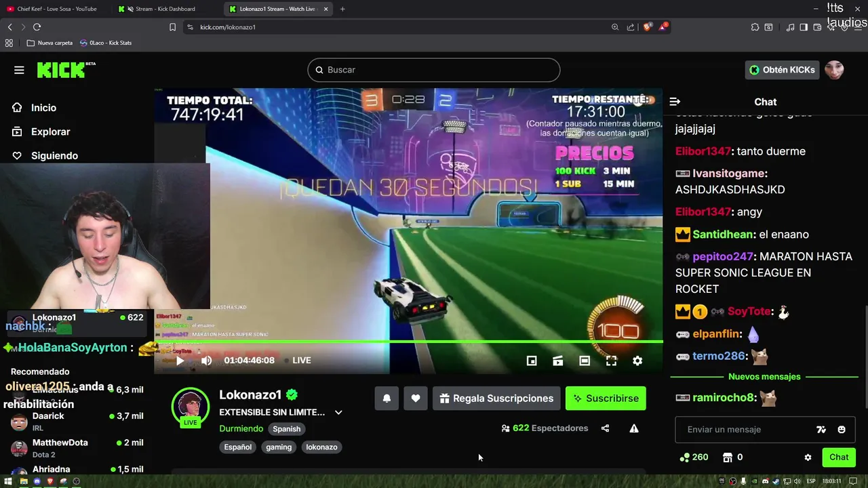868x488 pixels.
Task: Open the Kick shop icon
Action: click(728, 457)
